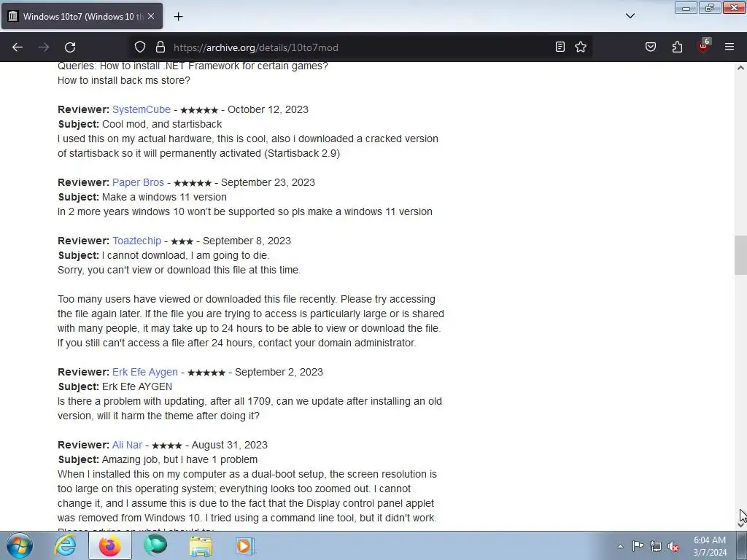Click 'September 23, 2023' review date
747x560 pixels.
[268, 182]
